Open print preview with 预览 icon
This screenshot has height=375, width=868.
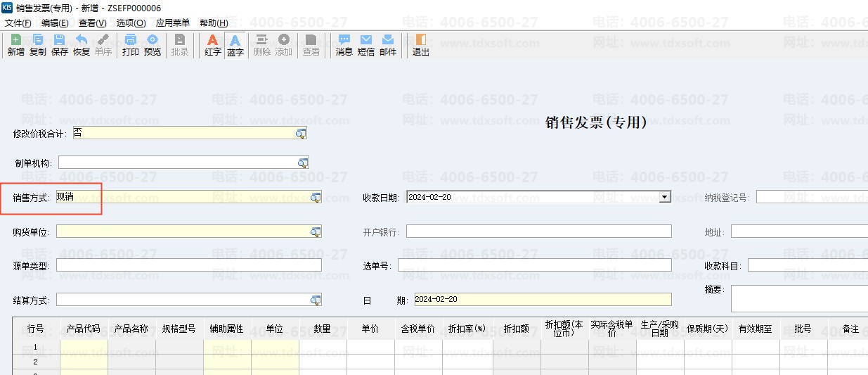coord(153,45)
